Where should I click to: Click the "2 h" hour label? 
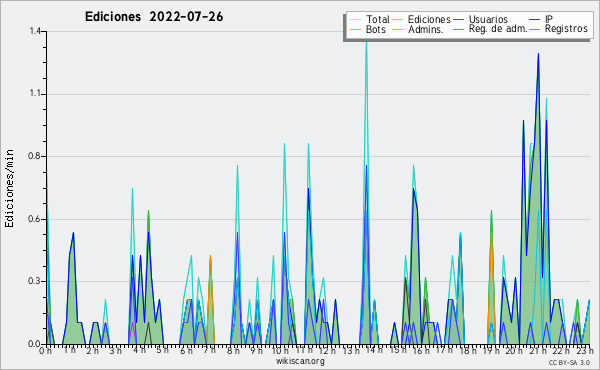point(92,351)
